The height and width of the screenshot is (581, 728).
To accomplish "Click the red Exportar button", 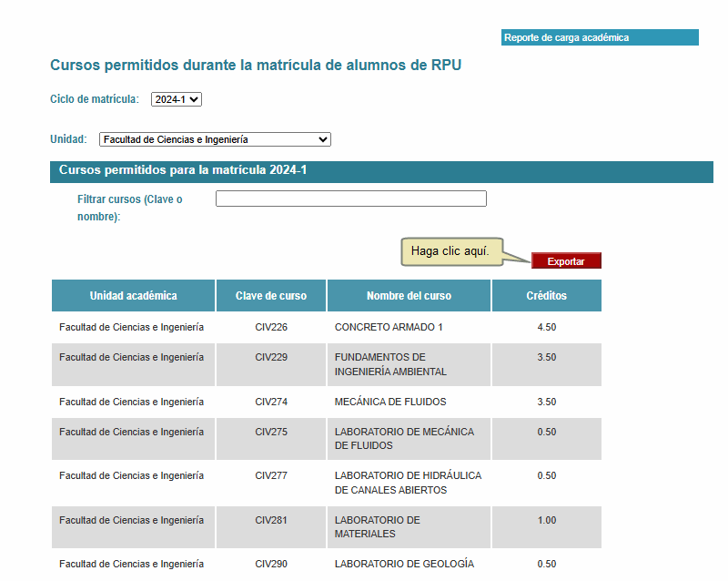I will [566, 260].
